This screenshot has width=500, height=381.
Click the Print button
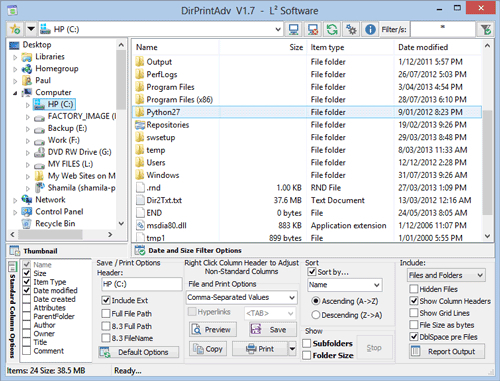260,349
